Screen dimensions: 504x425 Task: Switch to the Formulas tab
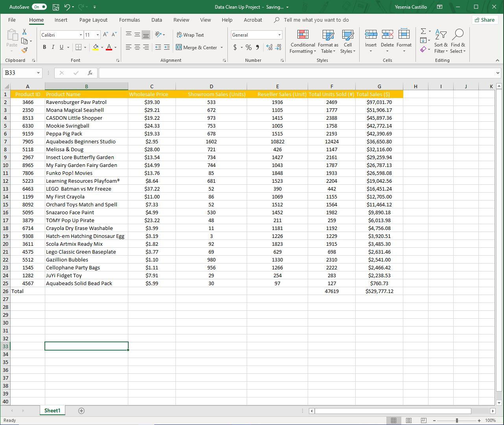(x=129, y=20)
